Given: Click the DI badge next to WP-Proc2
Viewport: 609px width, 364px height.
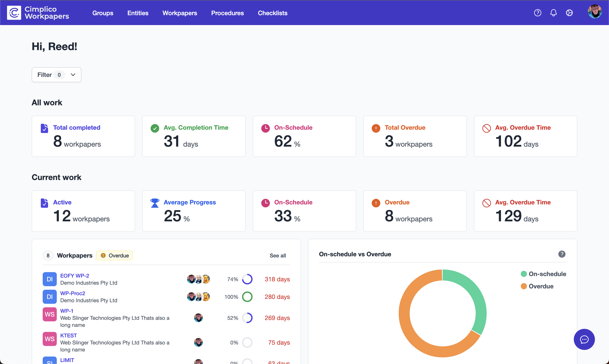Looking at the screenshot, I should (50, 297).
